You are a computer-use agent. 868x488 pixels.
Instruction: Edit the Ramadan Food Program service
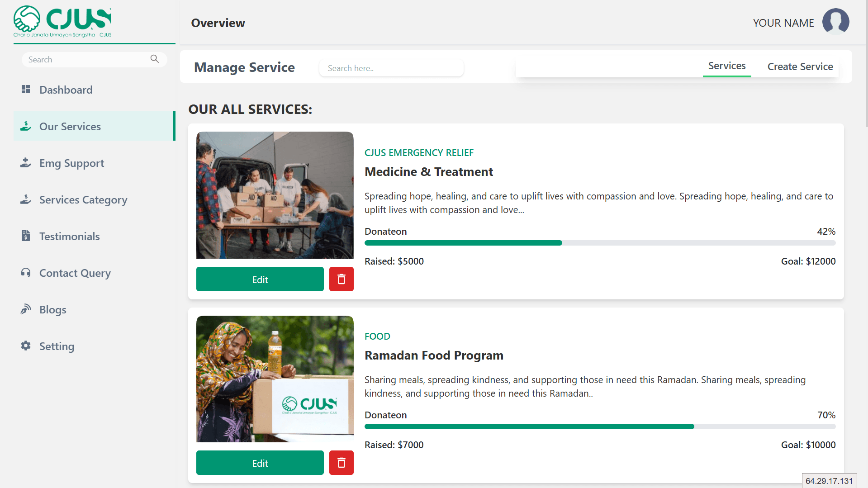[x=260, y=463]
